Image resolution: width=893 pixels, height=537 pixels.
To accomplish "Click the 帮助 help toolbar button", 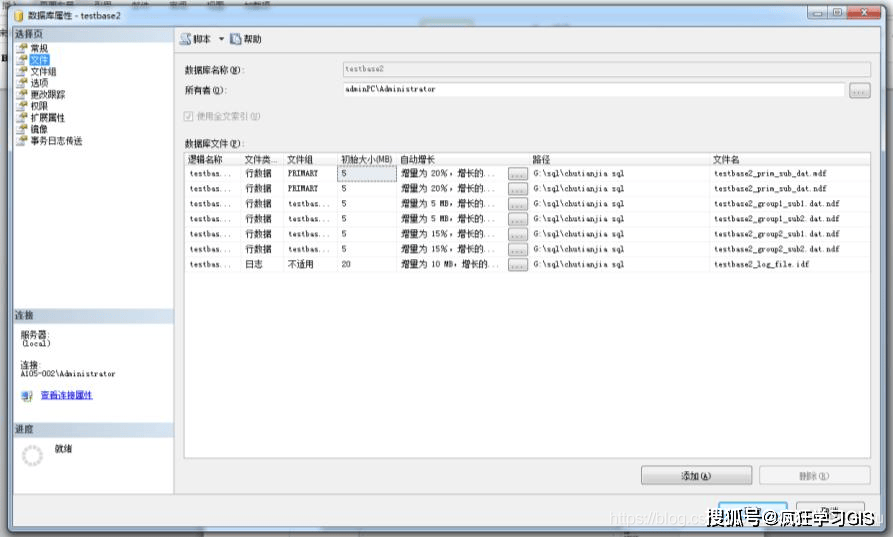I will click(x=245, y=39).
